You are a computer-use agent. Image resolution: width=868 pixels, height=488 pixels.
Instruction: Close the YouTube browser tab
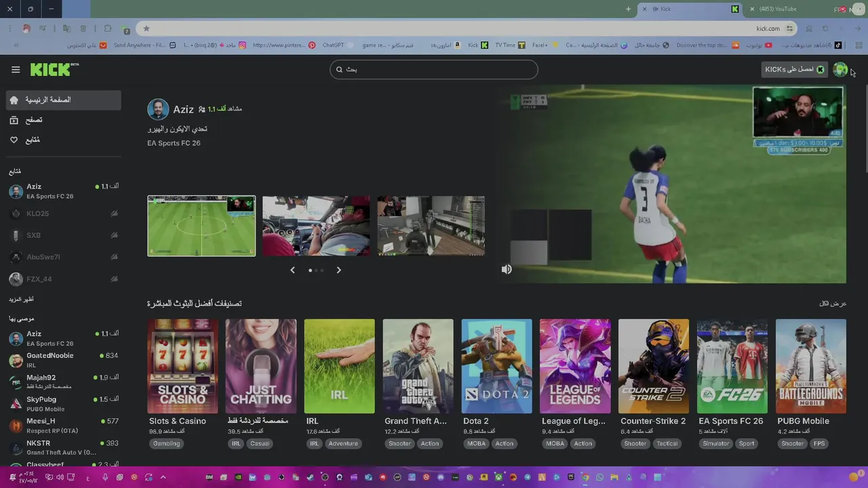[x=752, y=9]
